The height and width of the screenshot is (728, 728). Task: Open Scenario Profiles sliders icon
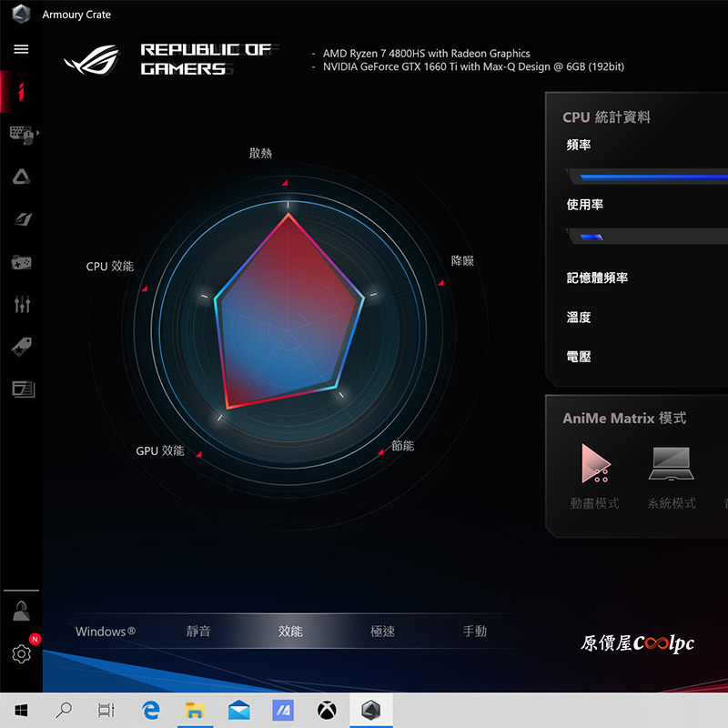click(22, 304)
